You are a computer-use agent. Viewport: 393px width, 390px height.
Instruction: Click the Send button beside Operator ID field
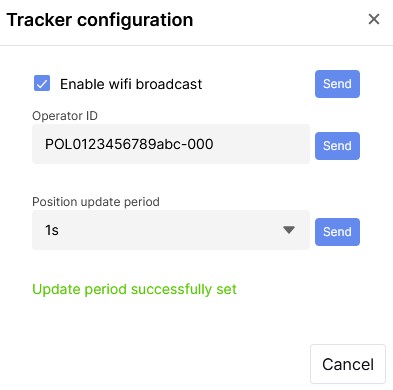click(337, 146)
